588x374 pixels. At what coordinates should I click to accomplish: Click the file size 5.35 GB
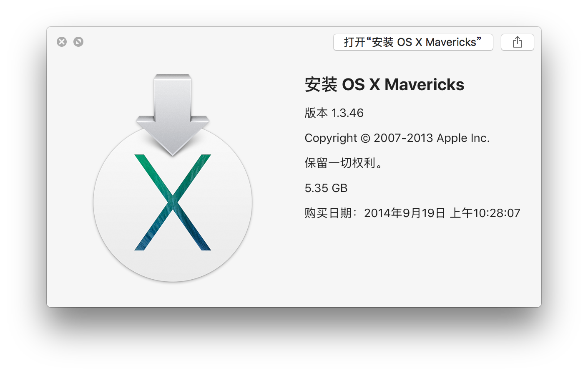(326, 188)
